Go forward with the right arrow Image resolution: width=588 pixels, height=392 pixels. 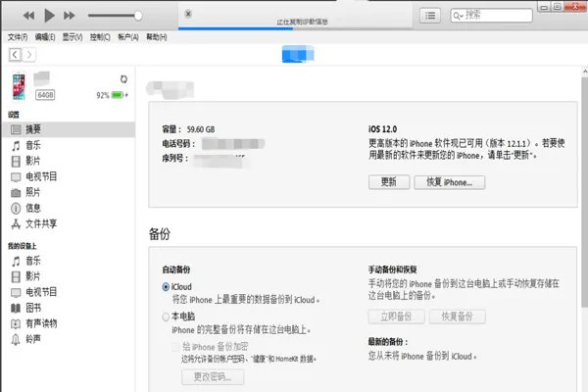point(29,55)
